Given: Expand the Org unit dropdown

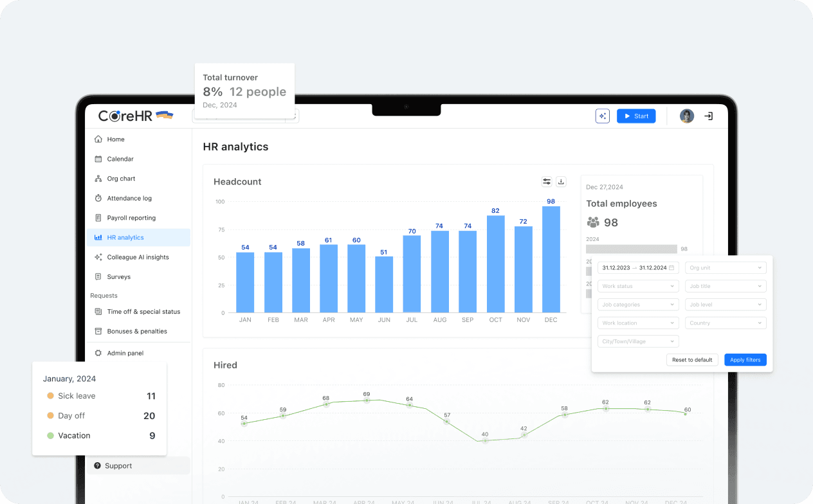Looking at the screenshot, I should coord(726,267).
